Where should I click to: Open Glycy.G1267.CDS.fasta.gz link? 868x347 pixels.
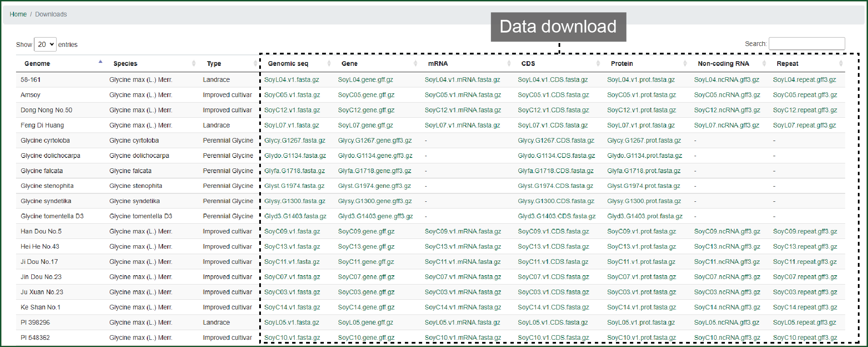click(556, 141)
